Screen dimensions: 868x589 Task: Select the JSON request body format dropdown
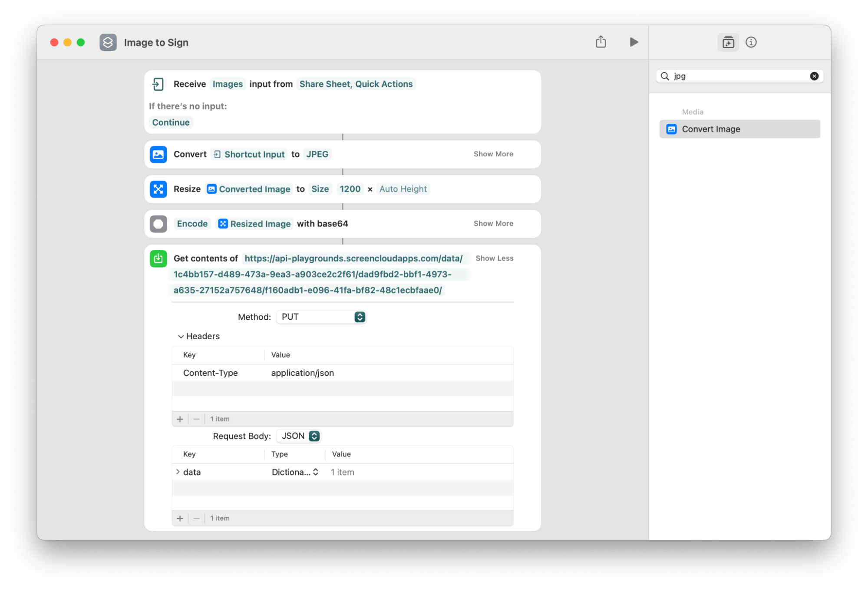299,436
